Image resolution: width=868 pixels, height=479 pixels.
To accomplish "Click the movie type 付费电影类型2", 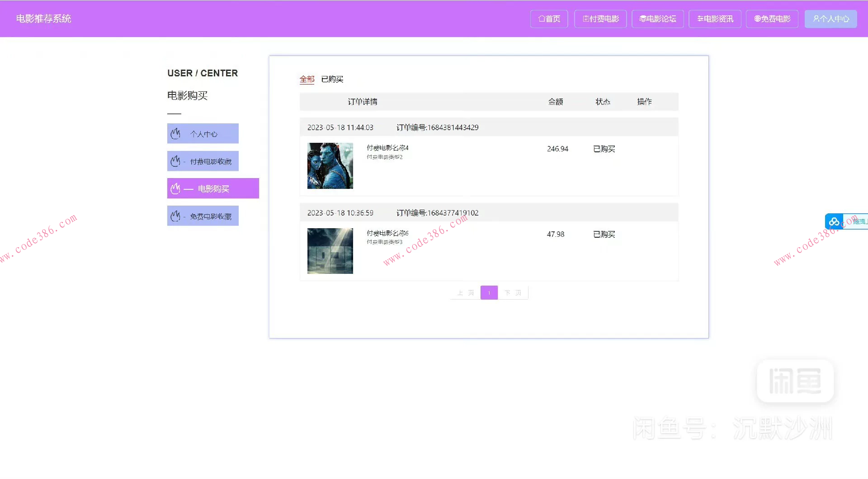I will pos(385,157).
